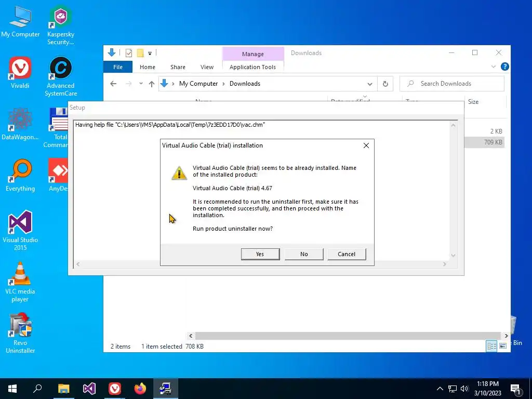Click the Search Downloads field
This screenshot has width=532, height=399.
click(452, 84)
